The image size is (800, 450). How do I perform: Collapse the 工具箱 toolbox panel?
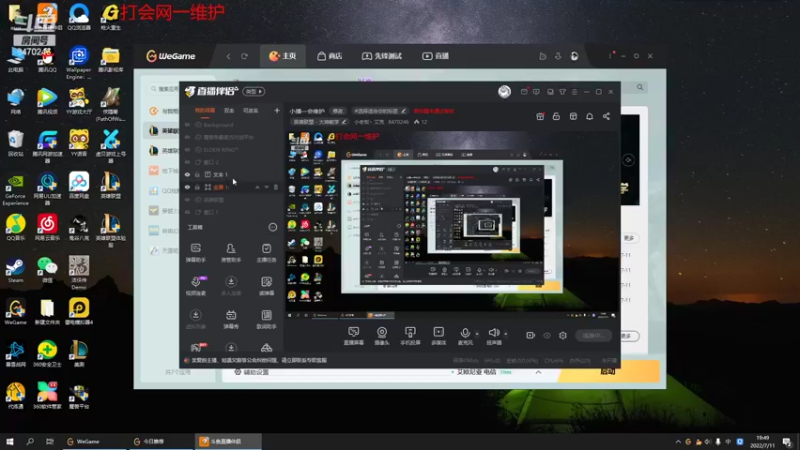[272, 227]
